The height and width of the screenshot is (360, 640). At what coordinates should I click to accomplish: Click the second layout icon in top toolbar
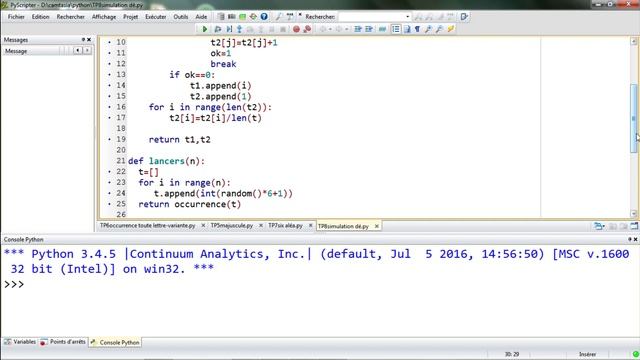coord(231,17)
